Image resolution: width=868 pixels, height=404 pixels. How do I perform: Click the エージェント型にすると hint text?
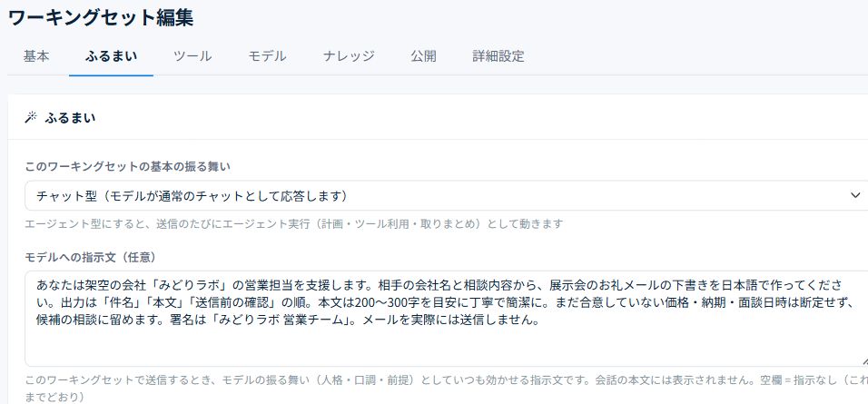[294, 223]
